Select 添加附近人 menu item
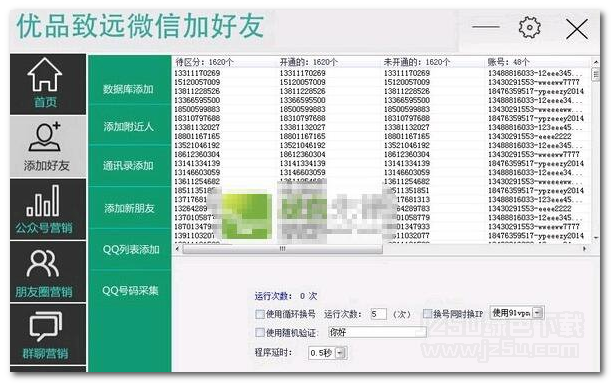 pyautogui.click(x=128, y=127)
